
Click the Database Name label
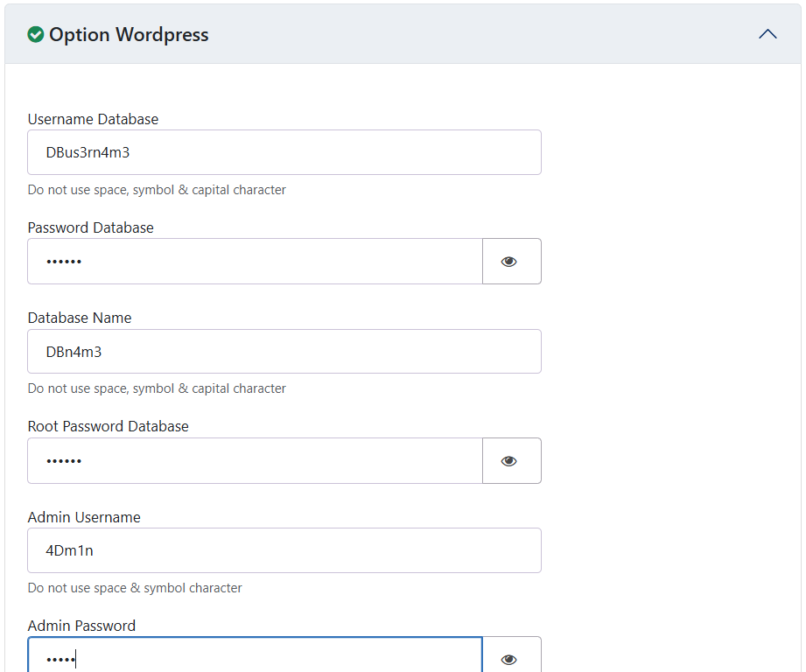80,318
